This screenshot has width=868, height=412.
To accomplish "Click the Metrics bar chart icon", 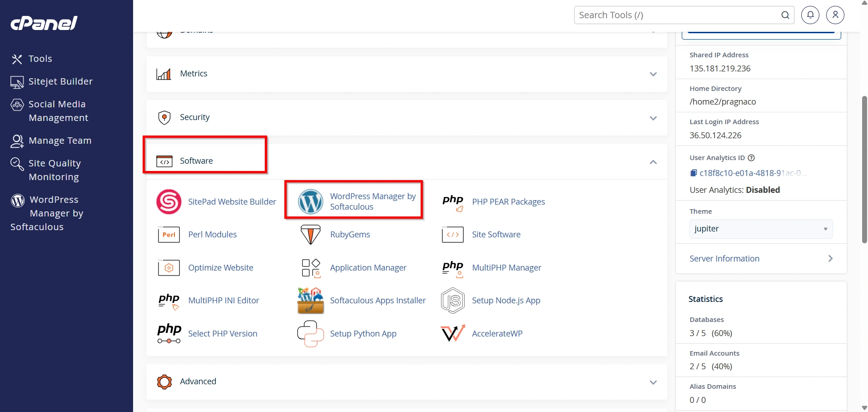I will [x=164, y=74].
